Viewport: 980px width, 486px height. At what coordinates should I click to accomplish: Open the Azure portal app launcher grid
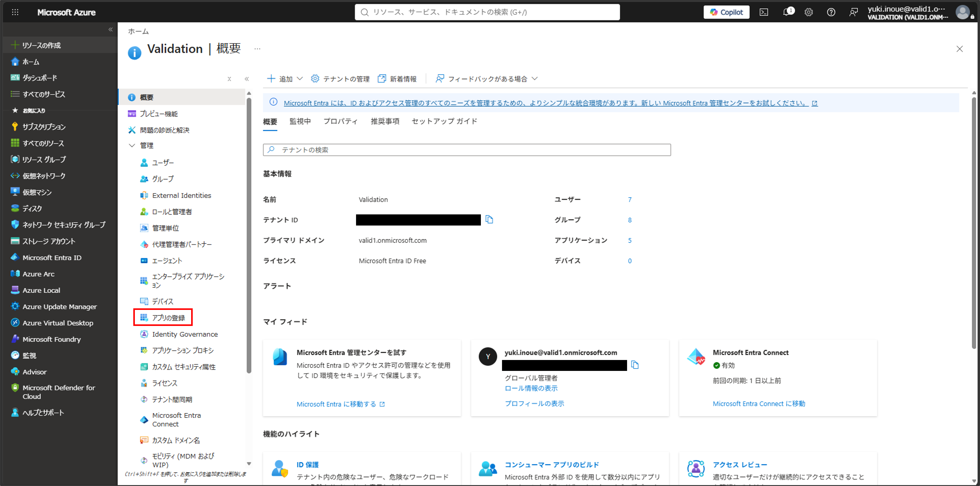[x=15, y=12]
